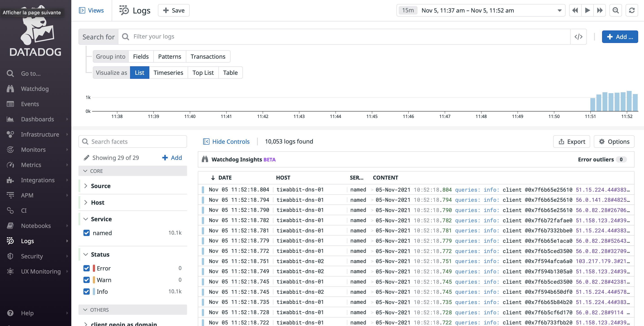This screenshot has height=326, width=644.
Task: Uncheck the Info status checkbox
Action: (x=87, y=291)
